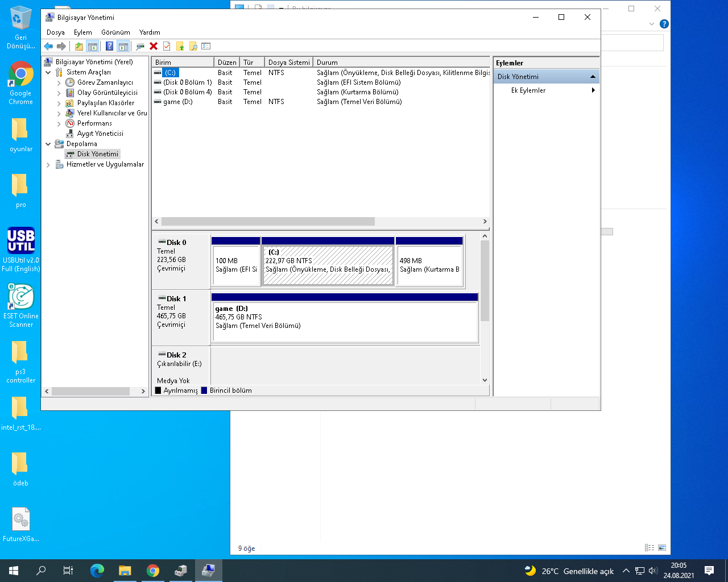
Task: Expand the Paylaşılan Klasörler node
Action: pos(59,103)
